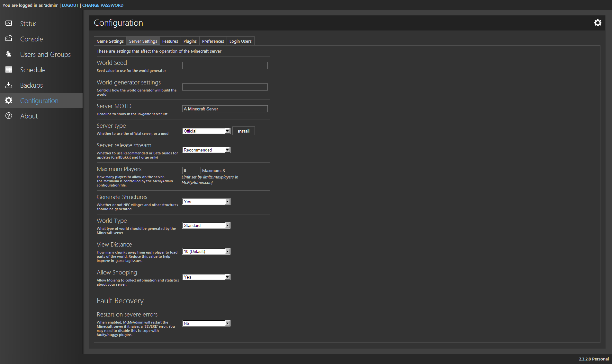
Task: Click the LOGOUT link
Action: click(x=70, y=5)
